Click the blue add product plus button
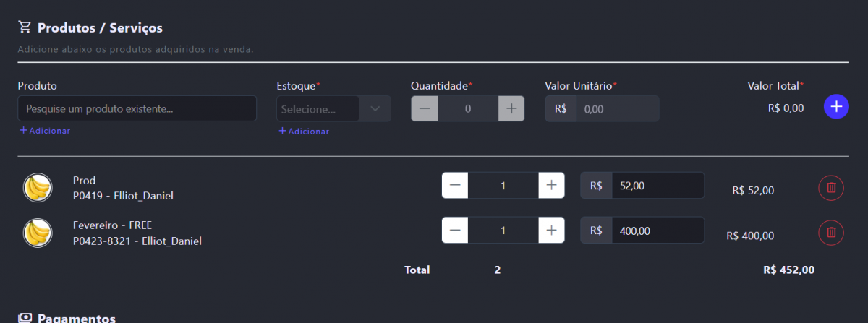The height and width of the screenshot is (323, 868). (x=836, y=107)
